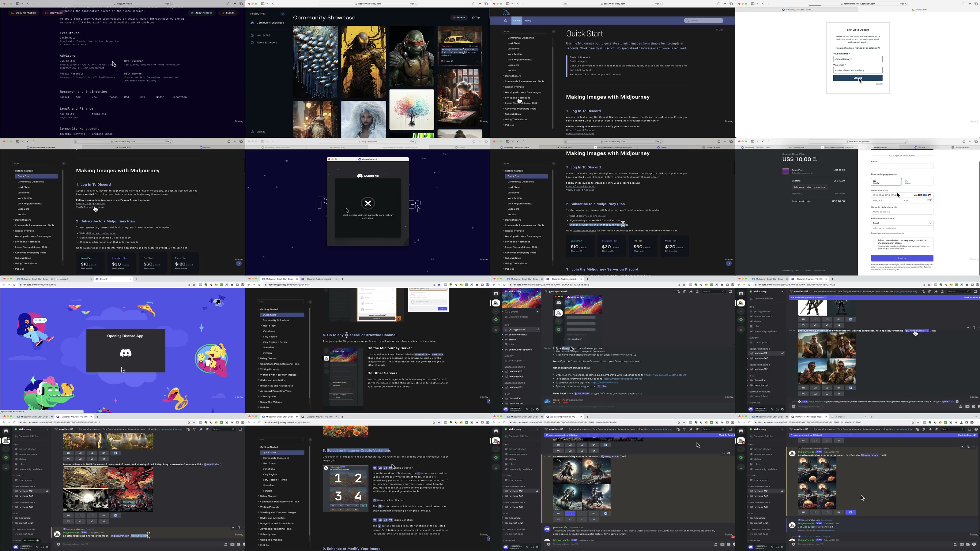Open User Settings gear in the 13-new-messages Discord window

click(x=537, y=547)
